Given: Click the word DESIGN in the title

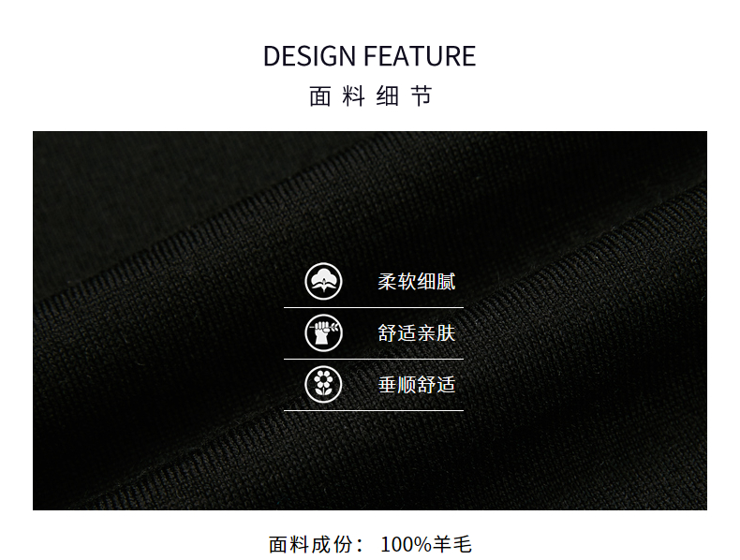Looking at the screenshot, I should point(309,56).
